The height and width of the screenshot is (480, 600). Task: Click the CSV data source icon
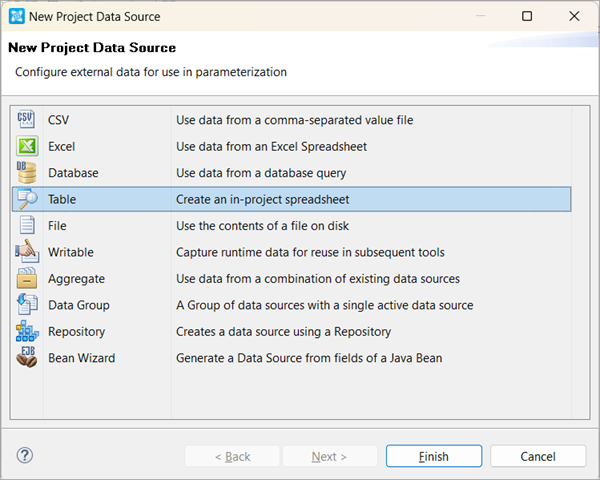(x=26, y=119)
